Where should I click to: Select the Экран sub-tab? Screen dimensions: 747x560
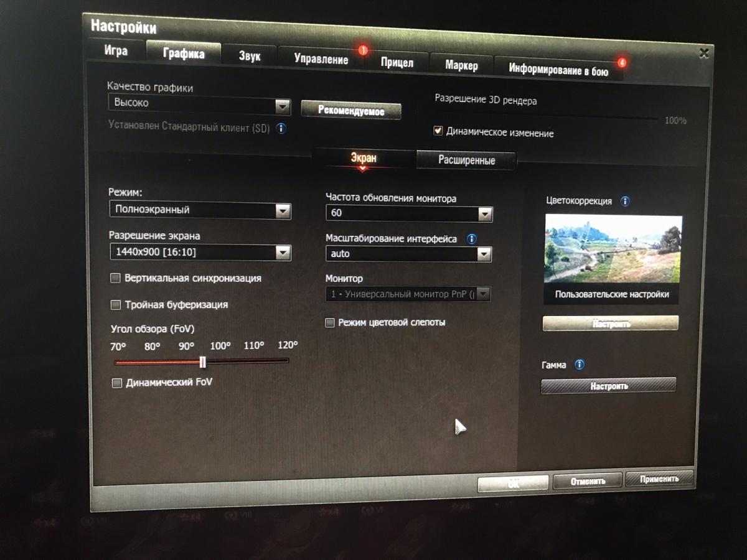pyautogui.click(x=363, y=158)
